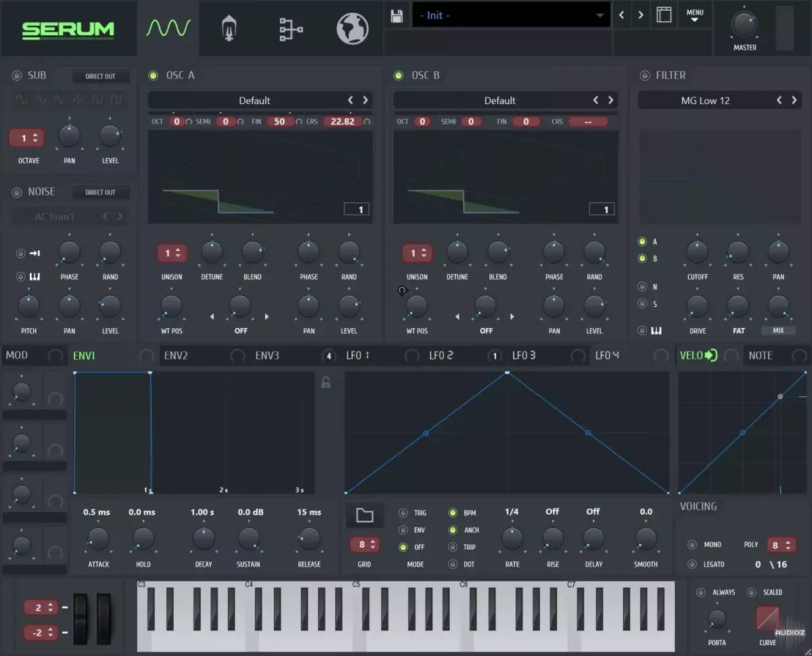Enable LEGATO voicing
Screen dimensions: 812x656
692,564
